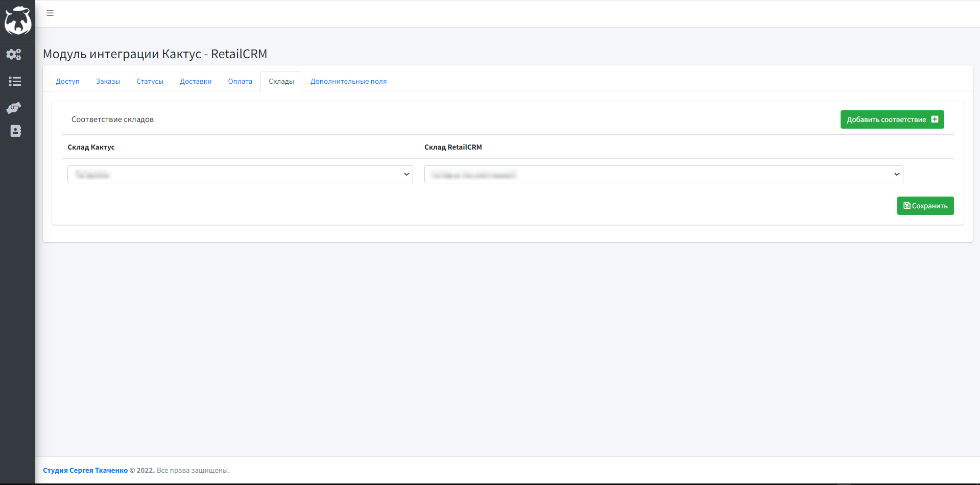Expand the Склад Кактус dropdown
Viewport: 980px width, 485px height.
pos(240,175)
